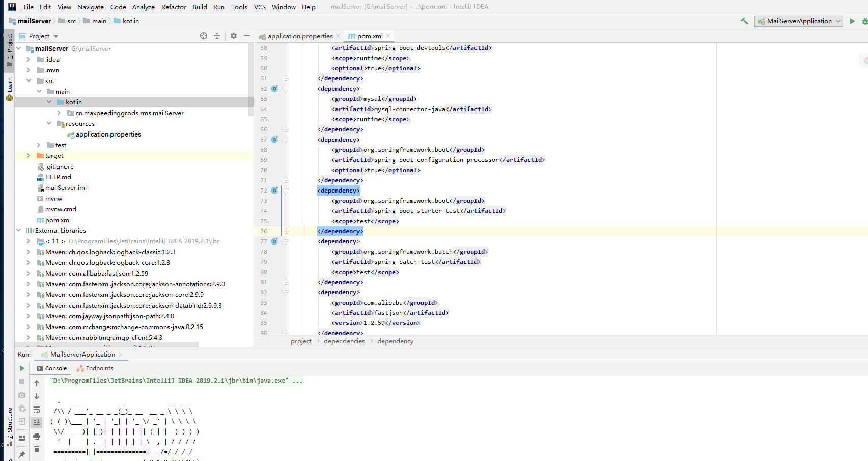
Task: Open the Refactor menu
Action: [173, 7]
